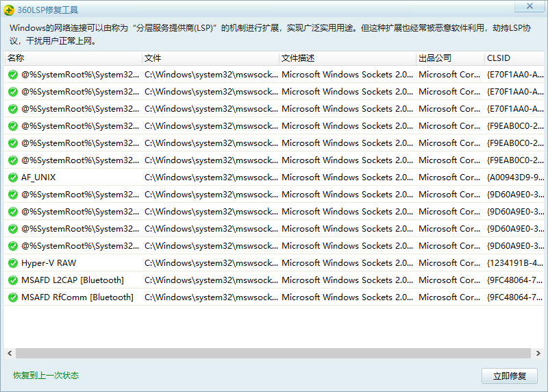Click CLSID {1234191B-4... cell
Image resolution: width=548 pixels, height=392 pixels.
(x=515, y=263)
